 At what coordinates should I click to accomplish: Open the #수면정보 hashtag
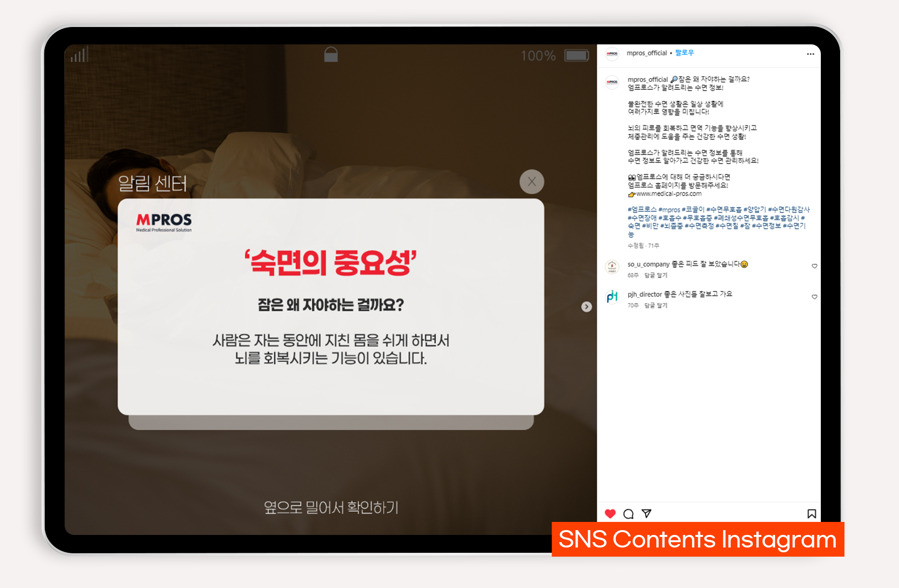tap(766, 226)
